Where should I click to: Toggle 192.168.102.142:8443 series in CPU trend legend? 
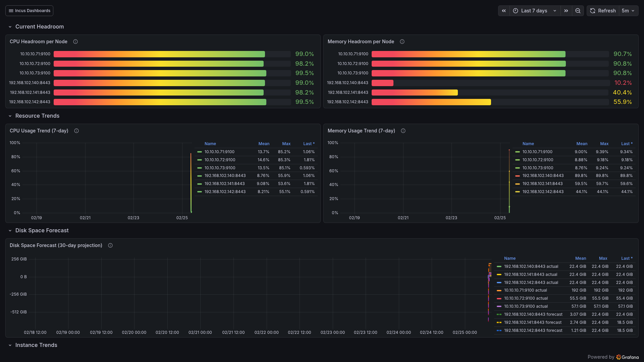click(225, 192)
